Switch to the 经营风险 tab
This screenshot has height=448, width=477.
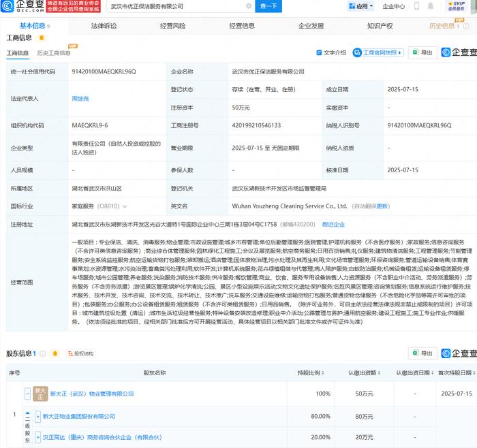pos(172,26)
